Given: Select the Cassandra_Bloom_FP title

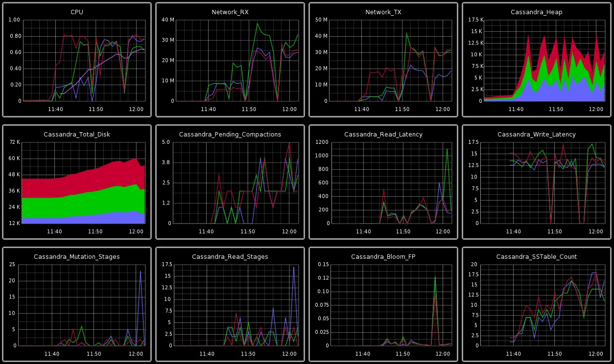Looking at the screenshot, I should [x=383, y=256].
